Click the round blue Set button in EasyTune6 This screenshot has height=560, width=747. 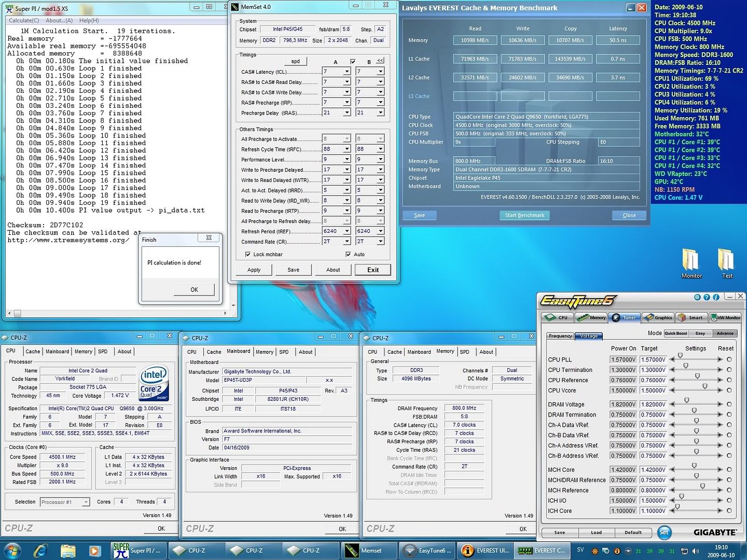click(x=664, y=532)
